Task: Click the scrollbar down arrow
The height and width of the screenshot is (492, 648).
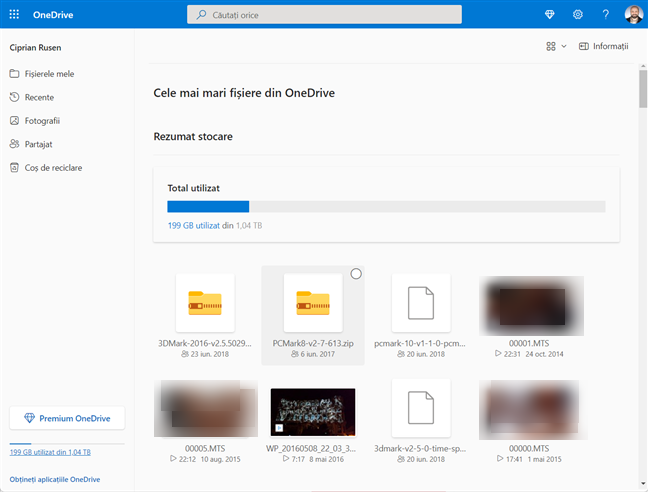Action: (x=643, y=484)
